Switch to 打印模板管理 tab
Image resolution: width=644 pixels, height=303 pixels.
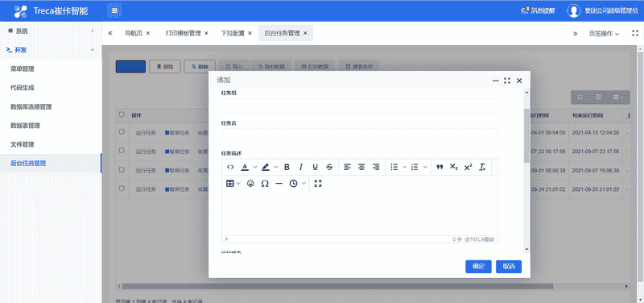click(x=184, y=33)
